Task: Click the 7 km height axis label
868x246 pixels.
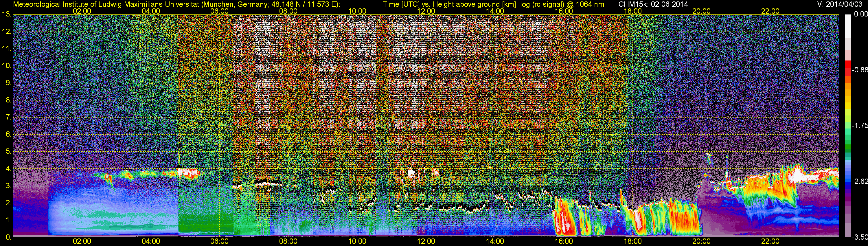Action: tap(8, 117)
